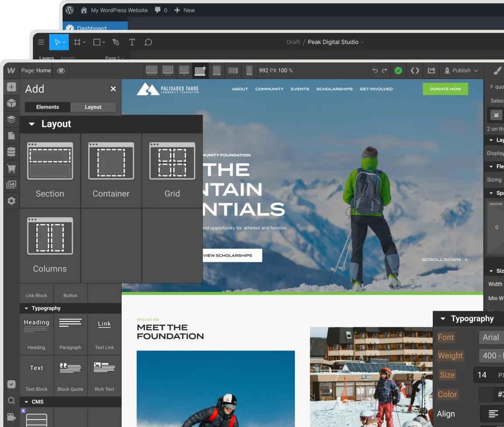The height and width of the screenshot is (427, 504).
Task: Open the site Settings gear
Action: click(11, 201)
